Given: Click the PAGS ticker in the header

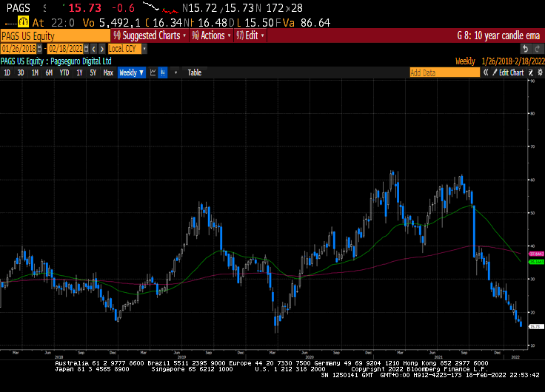Looking at the screenshot, I should tap(19, 8).
